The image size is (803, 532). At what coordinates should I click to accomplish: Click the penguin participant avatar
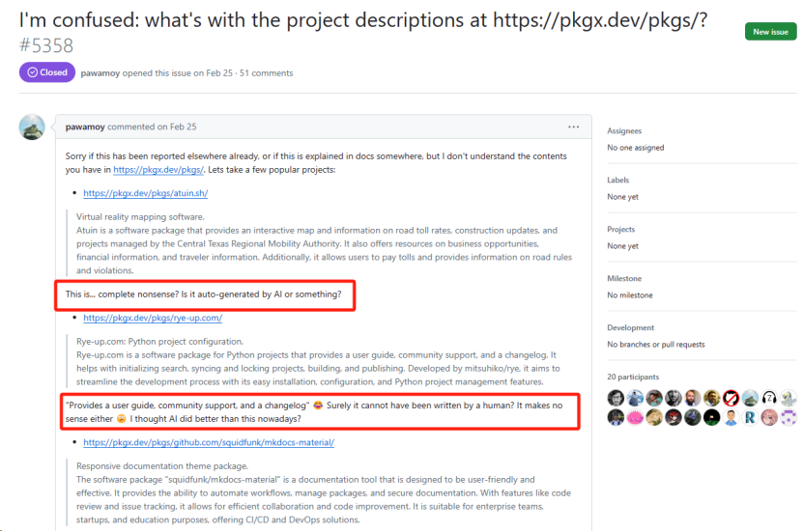pyautogui.click(x=635, y=398)
